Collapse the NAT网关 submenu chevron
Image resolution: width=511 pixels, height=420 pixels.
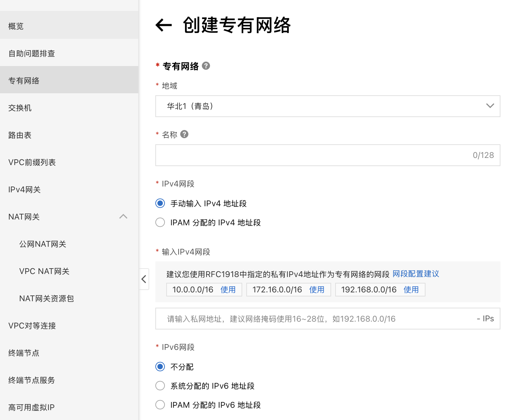[x=123, y=216]
